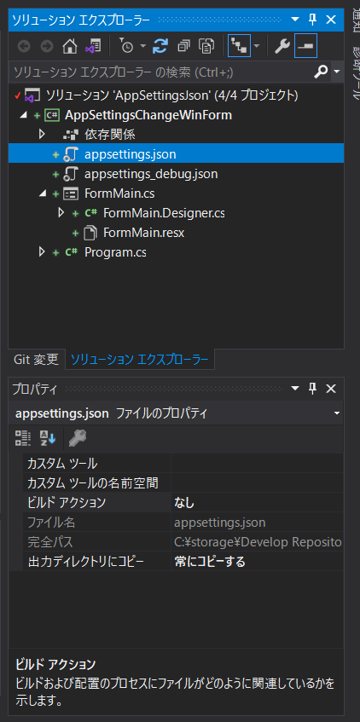Image resolution: width=360 pixels, height=722 pixels.
Task: Click the Git status mark on the solution node
Action: (18, 96)
